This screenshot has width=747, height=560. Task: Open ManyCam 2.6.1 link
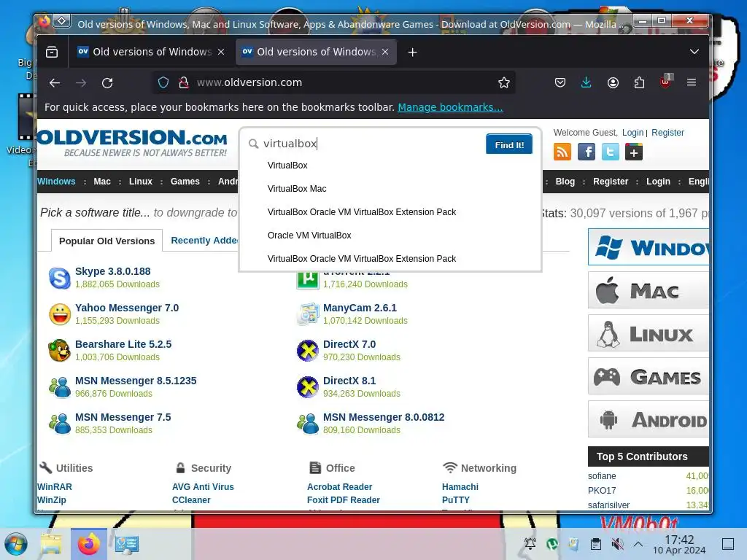tap(360, 308)
